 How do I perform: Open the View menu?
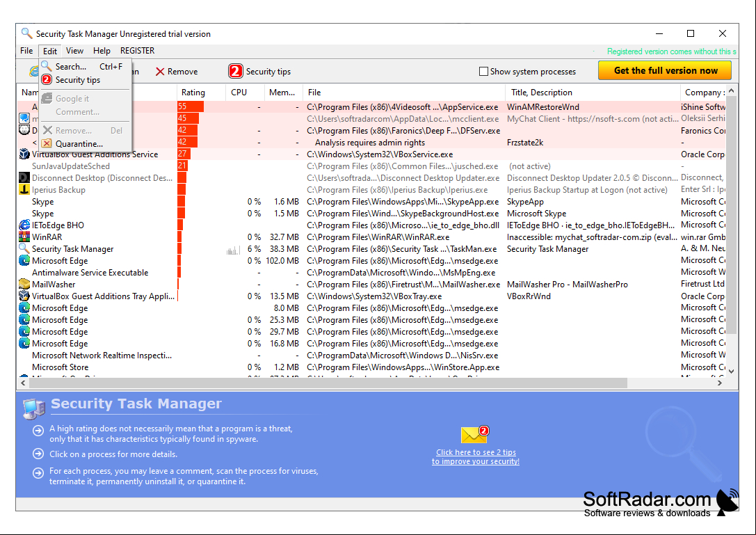click(x=74, y=51)
